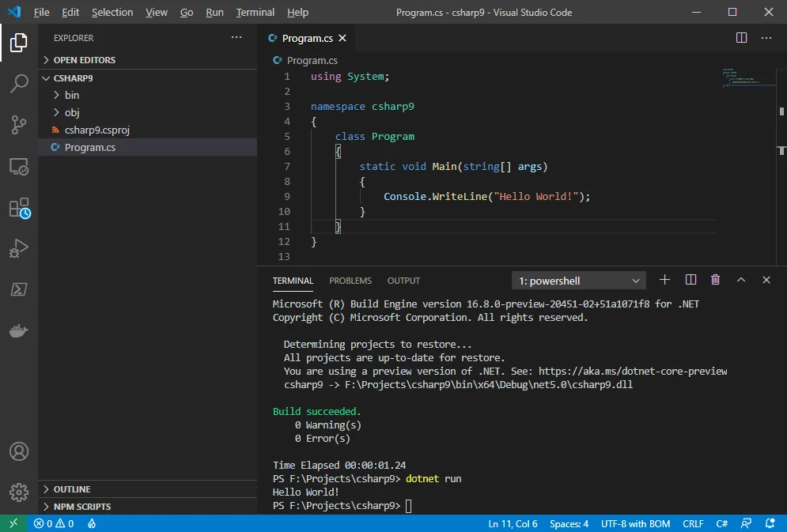The image size is (787, 532).
Task: Switch to the Problems tab
Action: coord(350,281)
